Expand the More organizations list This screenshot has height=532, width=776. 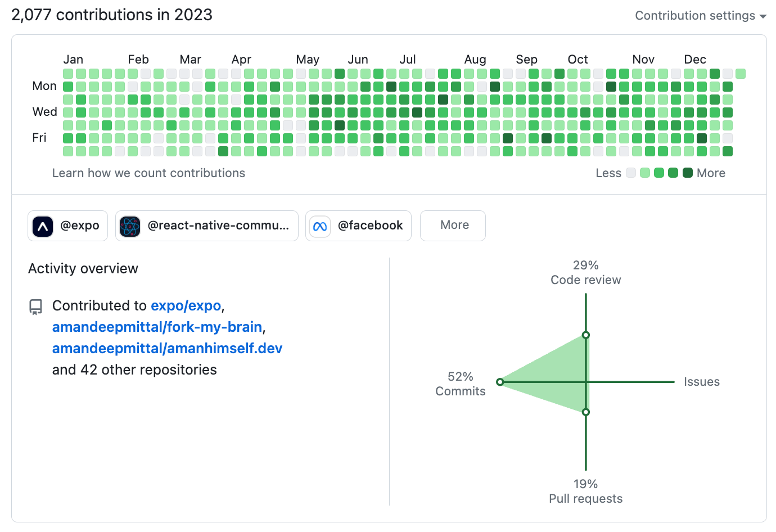tap(453, 226)
